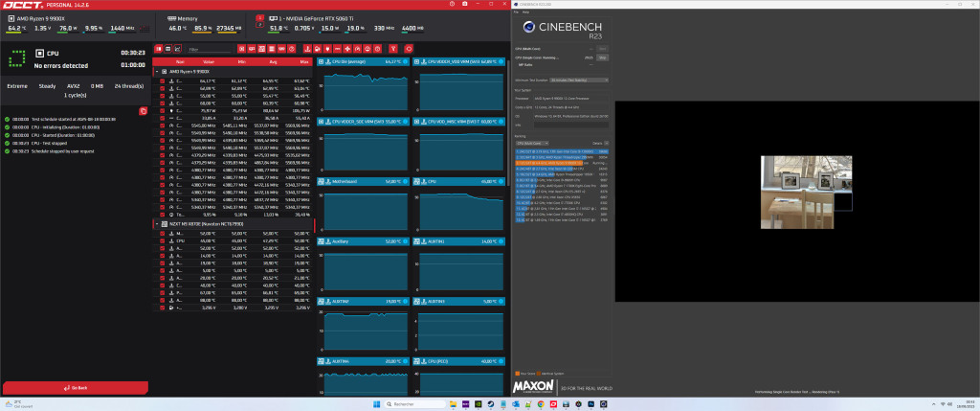980x411 pixels.
Task: Open Google Chrome from the taskbar
Action: [x=541, y=404]
